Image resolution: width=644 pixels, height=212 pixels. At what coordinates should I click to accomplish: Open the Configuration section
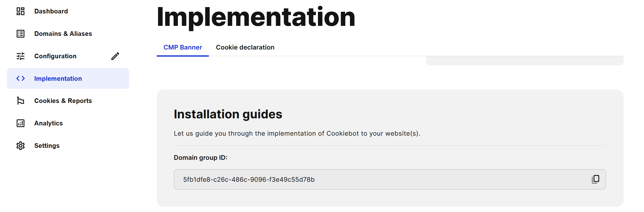point(55,56)
